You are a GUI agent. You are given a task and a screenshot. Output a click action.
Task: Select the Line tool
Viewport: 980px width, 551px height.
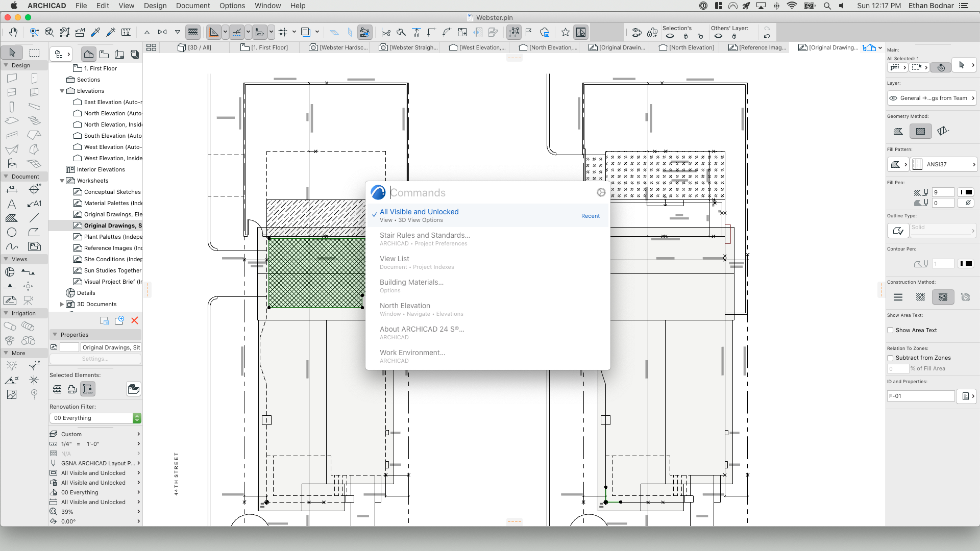coord(34,218)
